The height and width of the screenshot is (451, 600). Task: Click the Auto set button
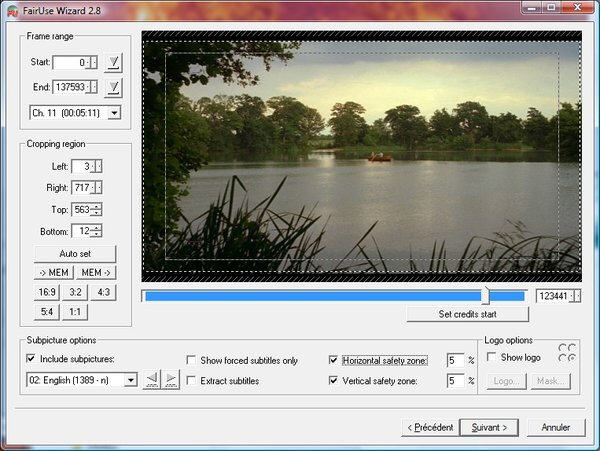pyautogui.click(x=75, y=254)
